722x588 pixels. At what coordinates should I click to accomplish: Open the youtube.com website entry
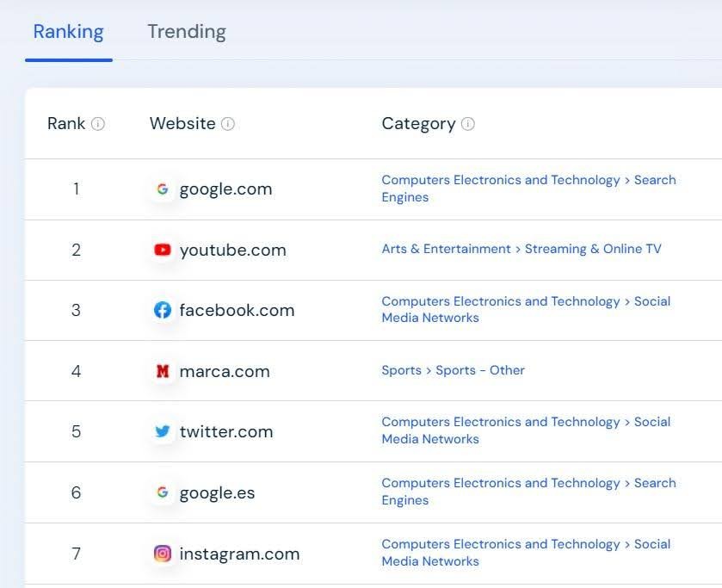[x=232, y=251]
